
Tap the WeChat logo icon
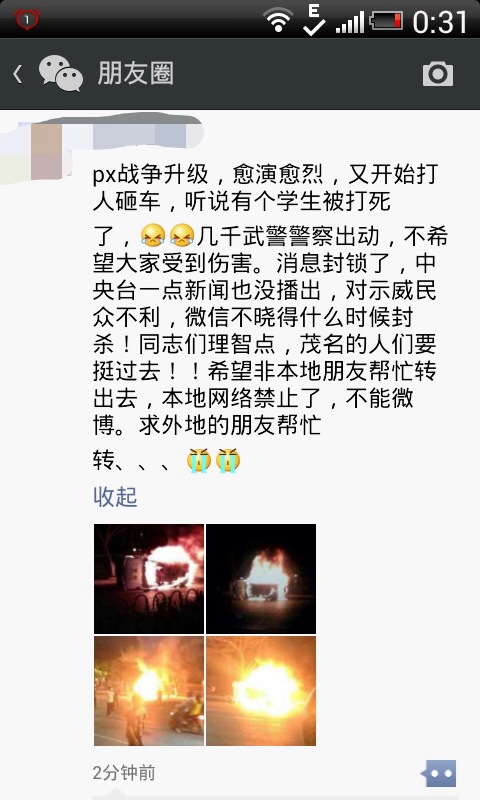point(61,73)
